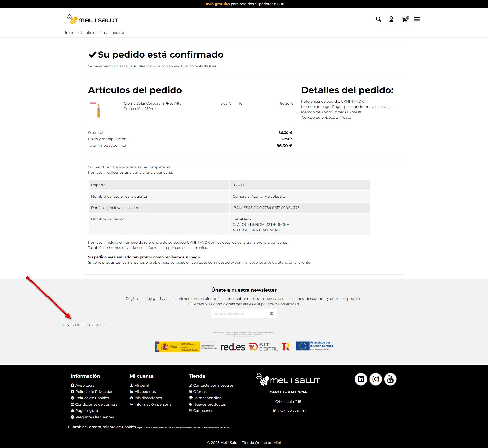Open the user account icon
Screen dimensions: 488x448
(391, 19)
